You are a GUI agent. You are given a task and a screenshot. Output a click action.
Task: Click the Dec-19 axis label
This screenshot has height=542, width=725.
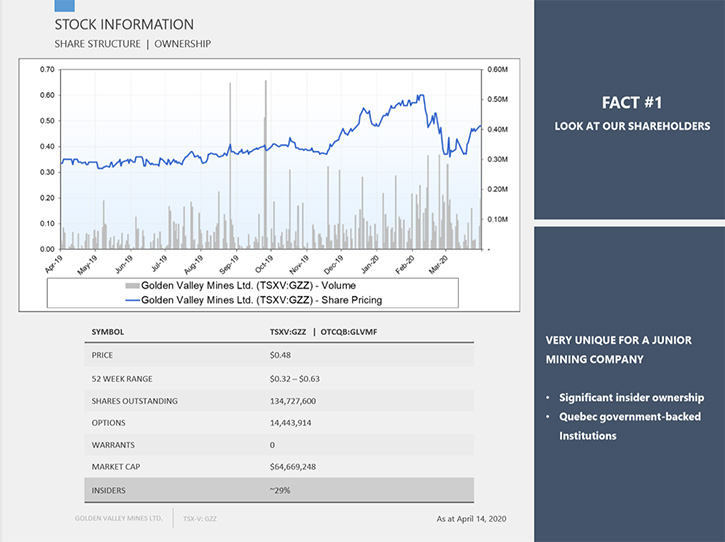click(x=333, y=265)
